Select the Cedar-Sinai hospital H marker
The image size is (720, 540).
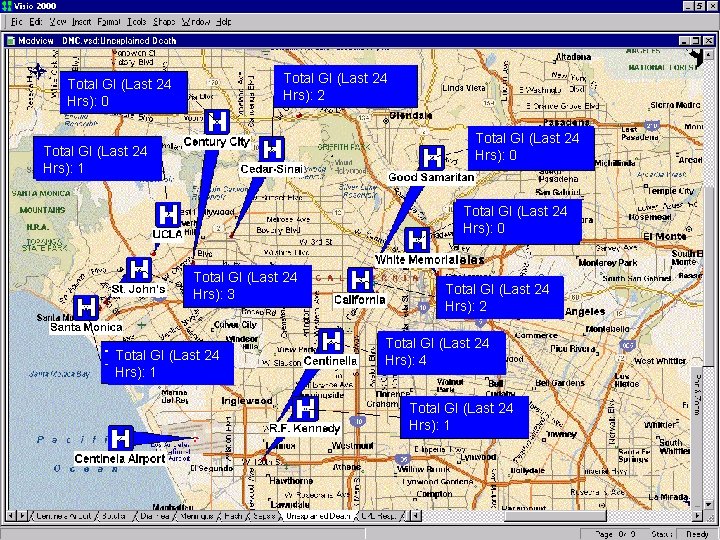272,149
